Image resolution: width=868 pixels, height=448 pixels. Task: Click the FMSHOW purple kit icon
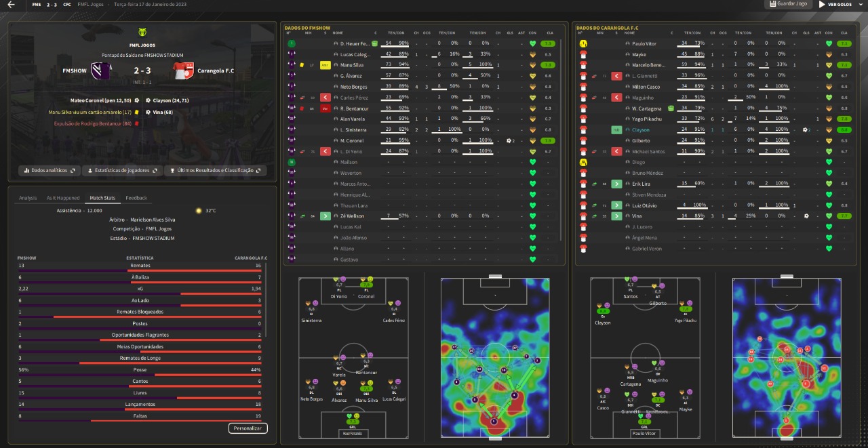101,70
